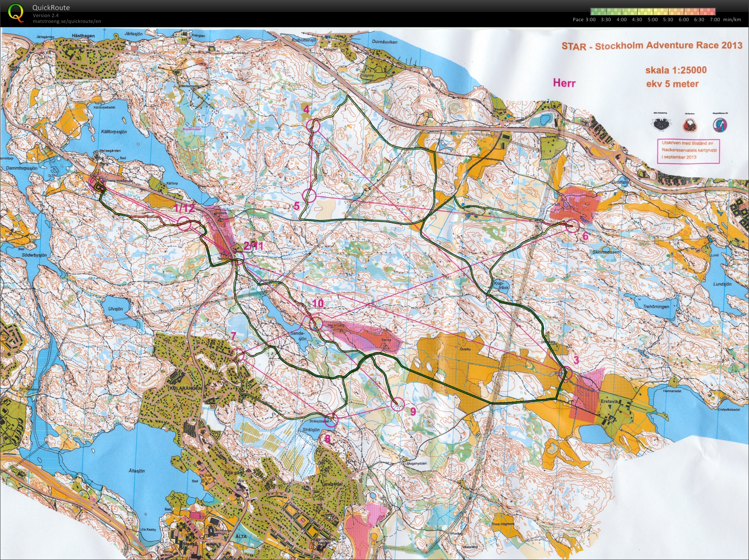Click the 'Lilla Kasby' label
This screenshot has width=749, height=560.
(x=148, y=529)
